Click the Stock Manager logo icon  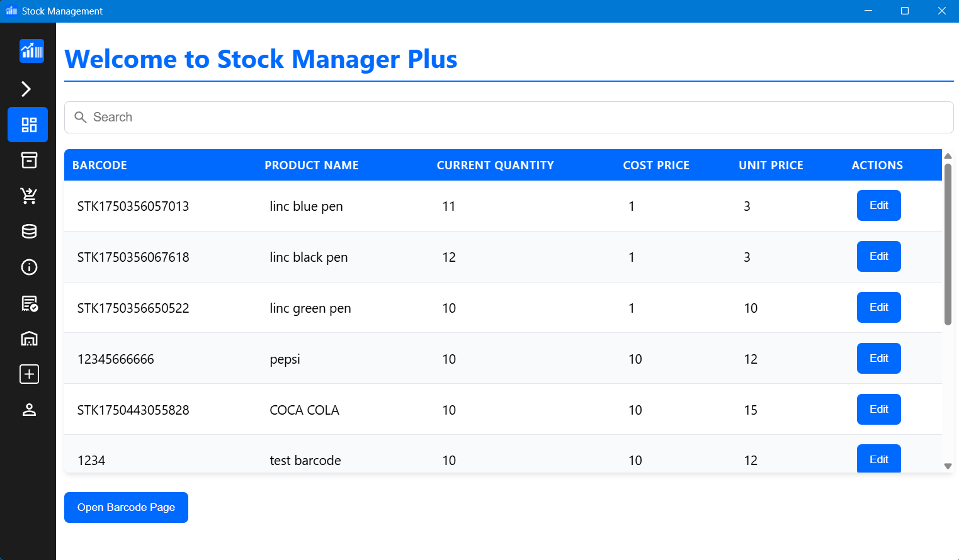tap(31, 51)
